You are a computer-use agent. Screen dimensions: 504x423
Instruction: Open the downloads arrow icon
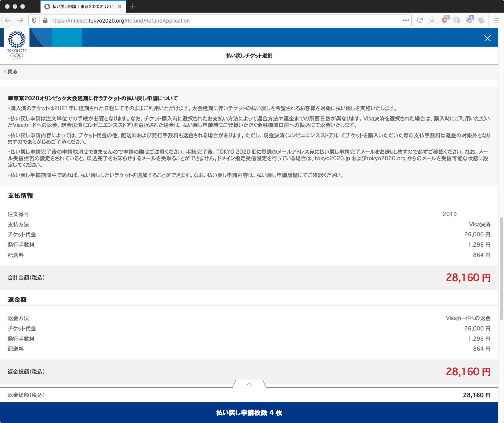pyautogui.click(x=432, y=20)
